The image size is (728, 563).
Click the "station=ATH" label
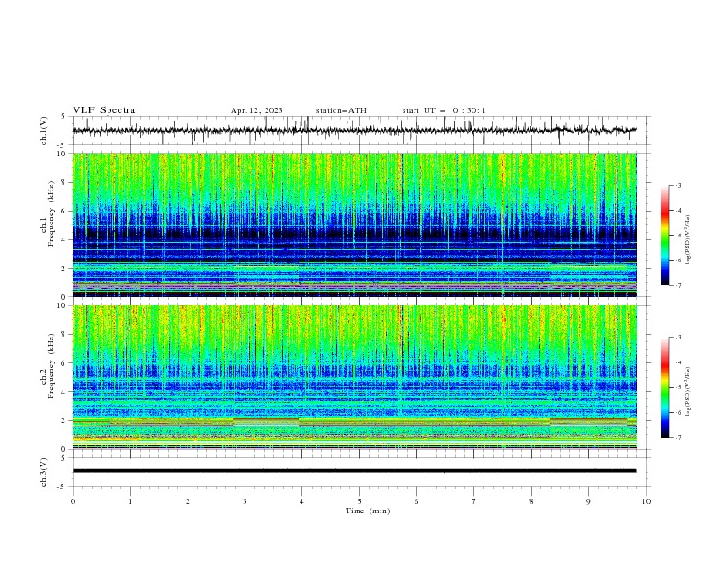tap(341, 110)
